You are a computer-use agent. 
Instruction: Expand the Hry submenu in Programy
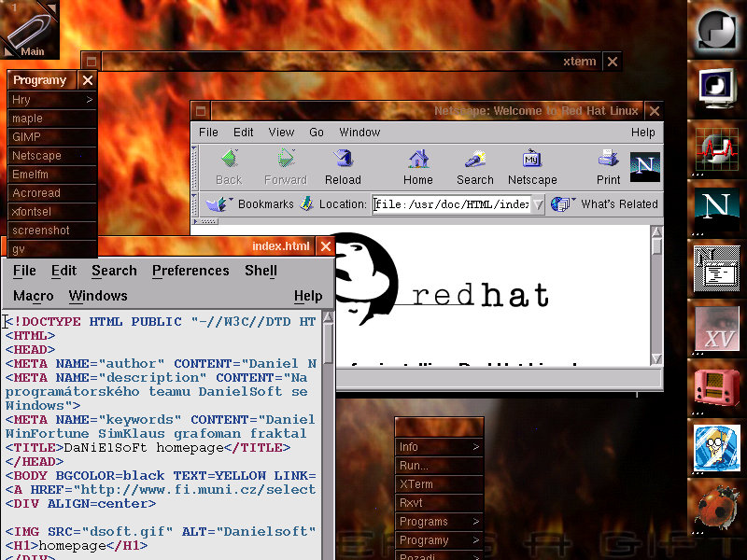point(52,100)
